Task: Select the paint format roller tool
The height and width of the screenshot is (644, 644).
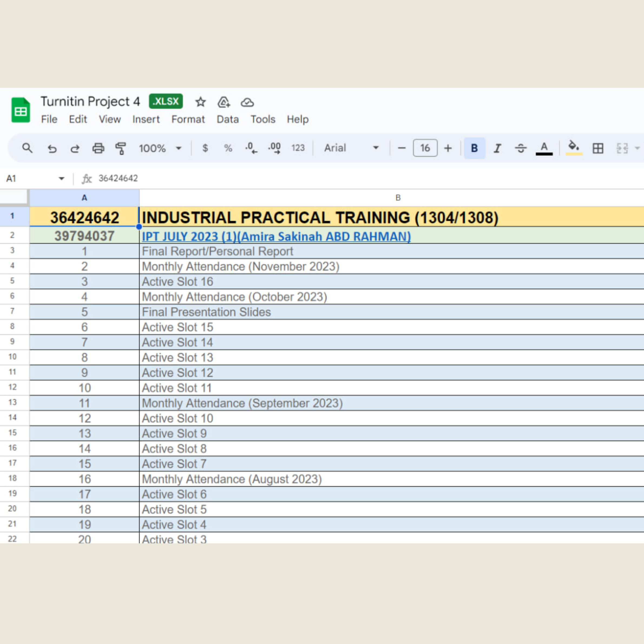Action: tap(121, 148)
